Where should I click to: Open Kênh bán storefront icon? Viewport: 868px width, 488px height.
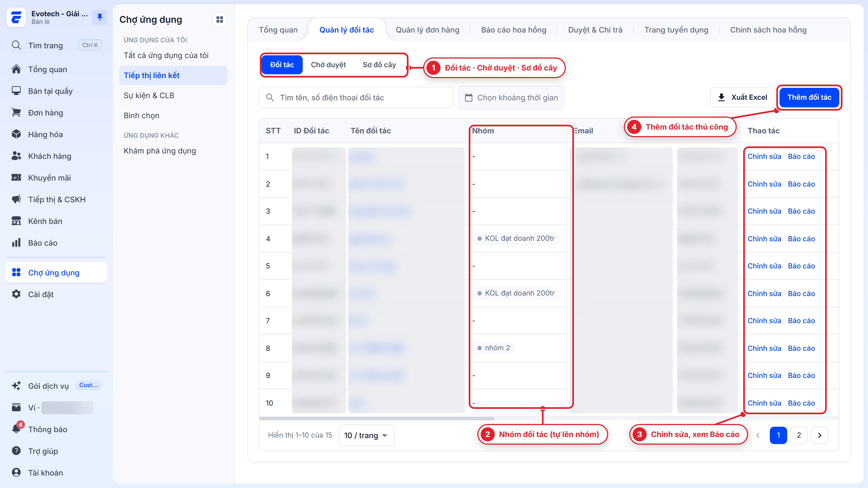click(x=16, y=221)
